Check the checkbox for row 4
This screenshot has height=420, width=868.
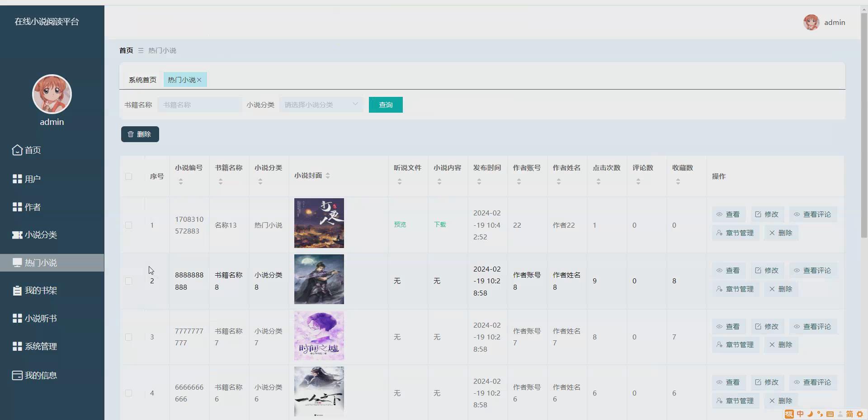click(129, 393)
